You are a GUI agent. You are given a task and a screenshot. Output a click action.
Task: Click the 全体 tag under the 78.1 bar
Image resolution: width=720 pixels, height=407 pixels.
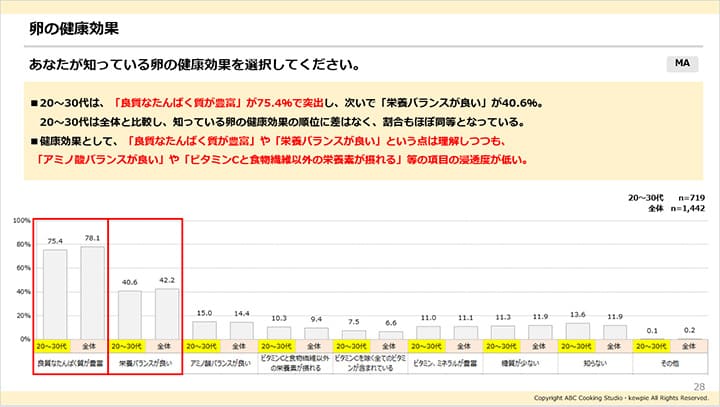[89, 346]
